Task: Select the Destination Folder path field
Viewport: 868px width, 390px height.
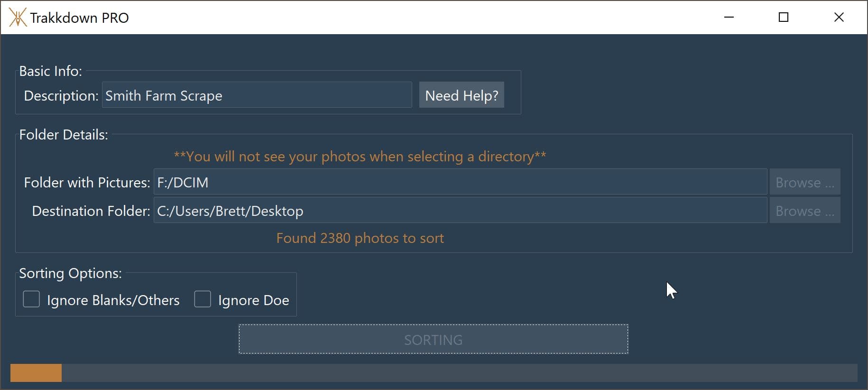Action: [460, 210]
